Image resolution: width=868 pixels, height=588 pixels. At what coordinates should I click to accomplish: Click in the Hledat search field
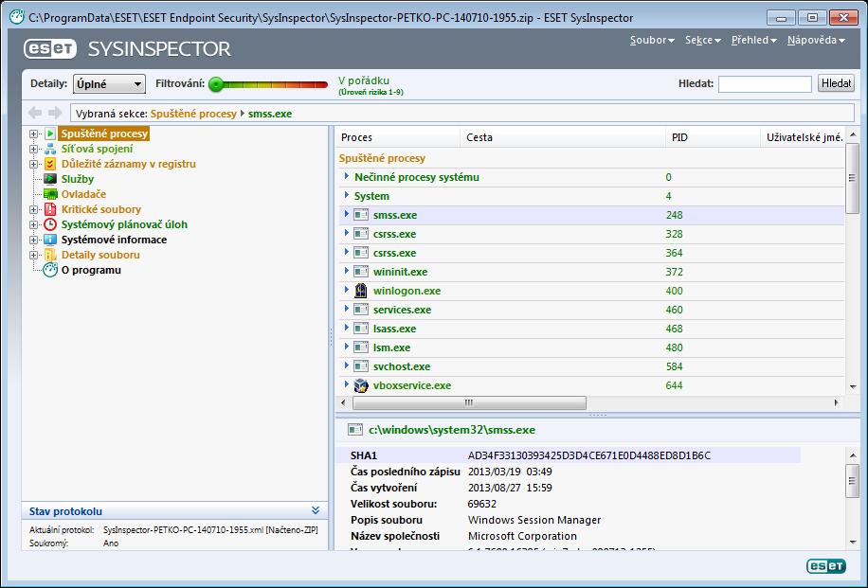pyautogui.click(x=765, y=83)
